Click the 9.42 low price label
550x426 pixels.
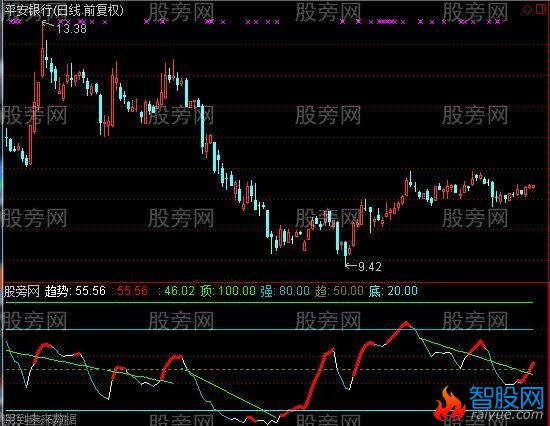pyautogui.click(x=370, y=267)
